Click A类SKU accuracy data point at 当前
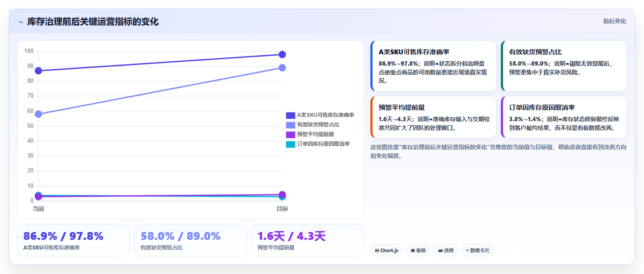Viewport: 644px width, 274px height. 39,71
